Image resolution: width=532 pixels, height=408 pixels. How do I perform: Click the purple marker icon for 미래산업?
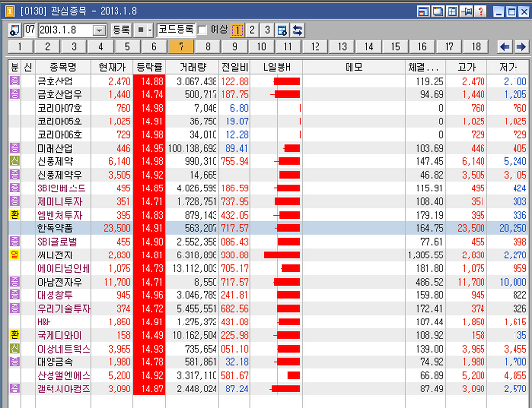point(15,148)
